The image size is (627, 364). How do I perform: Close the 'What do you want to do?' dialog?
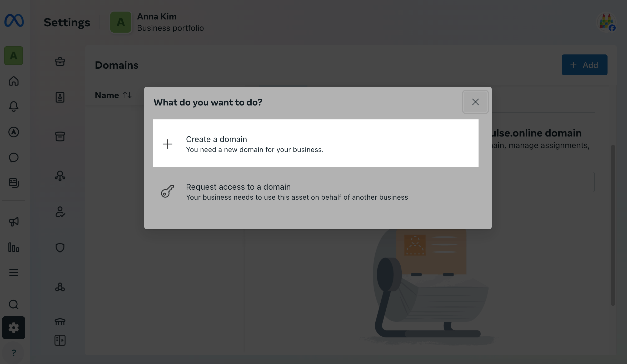point(475,102)
